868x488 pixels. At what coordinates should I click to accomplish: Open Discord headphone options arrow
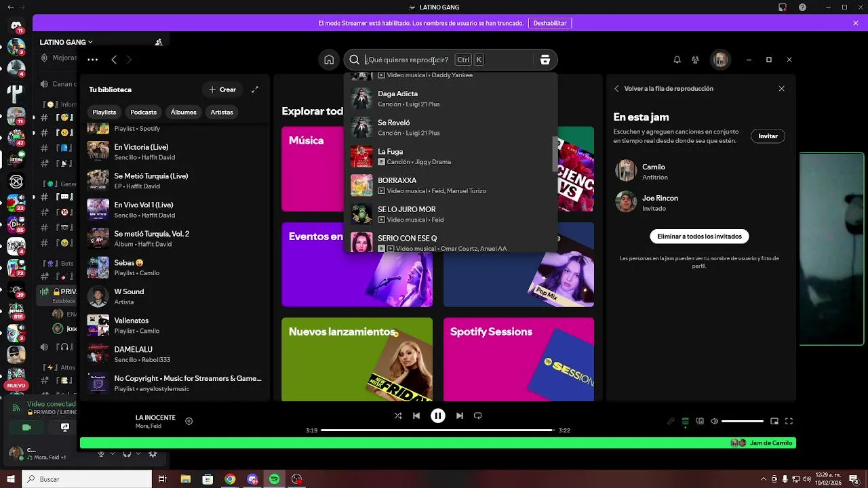pyautogui.click(x=137, y=454)
